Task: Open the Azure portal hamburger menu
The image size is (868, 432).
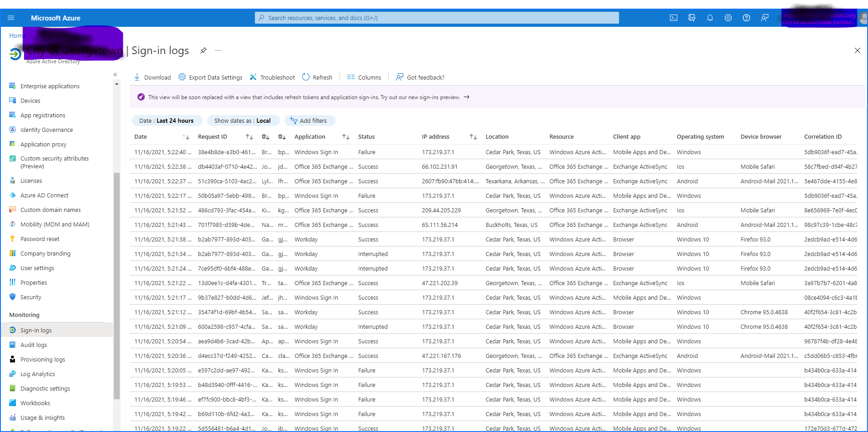Action: (11, 18)
